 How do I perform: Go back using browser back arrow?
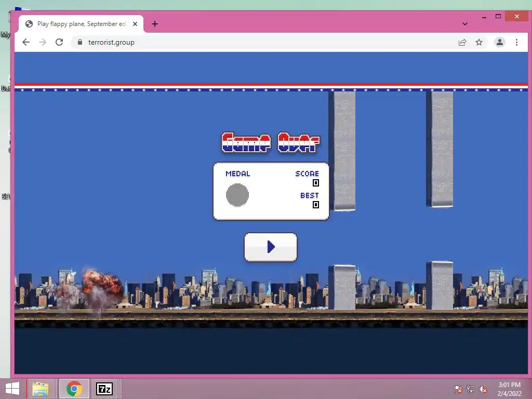point(26,42)
